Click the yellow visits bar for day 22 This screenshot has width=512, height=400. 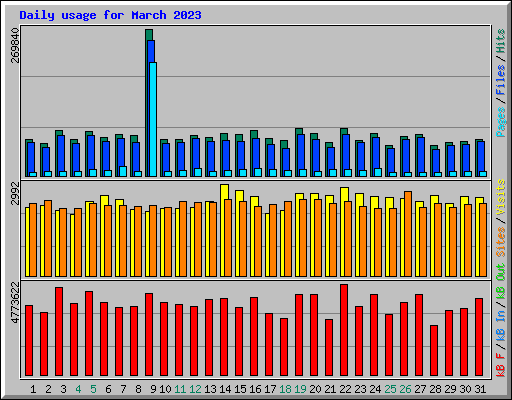343,232
